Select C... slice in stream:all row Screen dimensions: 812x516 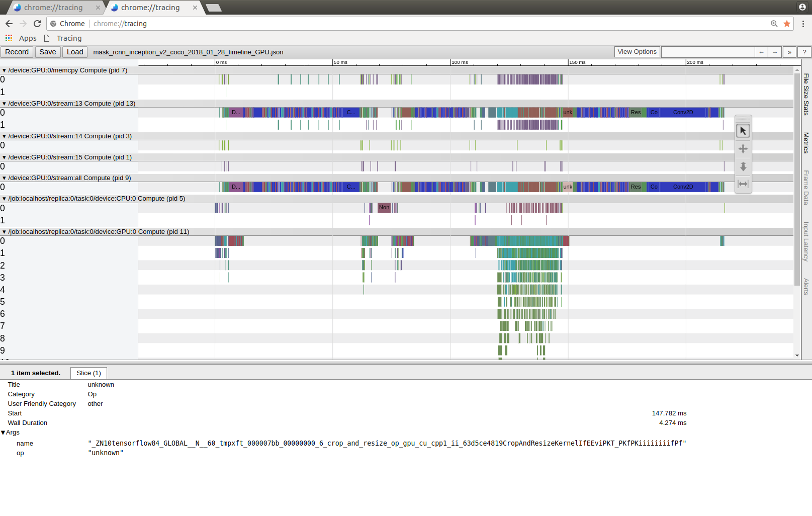[x=351, y=187]
